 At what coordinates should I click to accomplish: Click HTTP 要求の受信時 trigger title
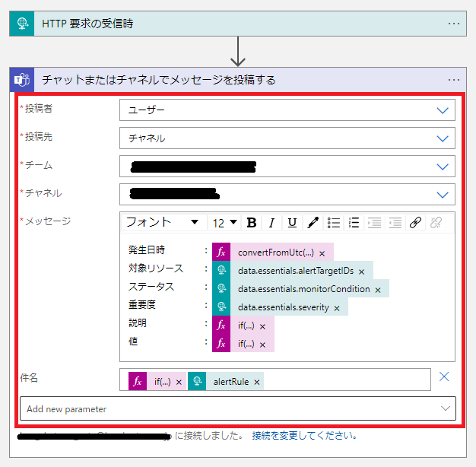[x=87, y=24]
